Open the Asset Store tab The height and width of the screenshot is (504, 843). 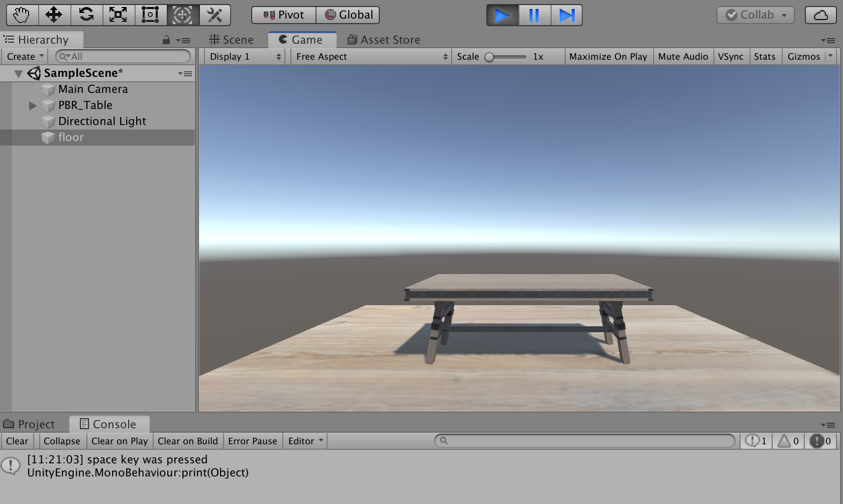pos(383,39)
